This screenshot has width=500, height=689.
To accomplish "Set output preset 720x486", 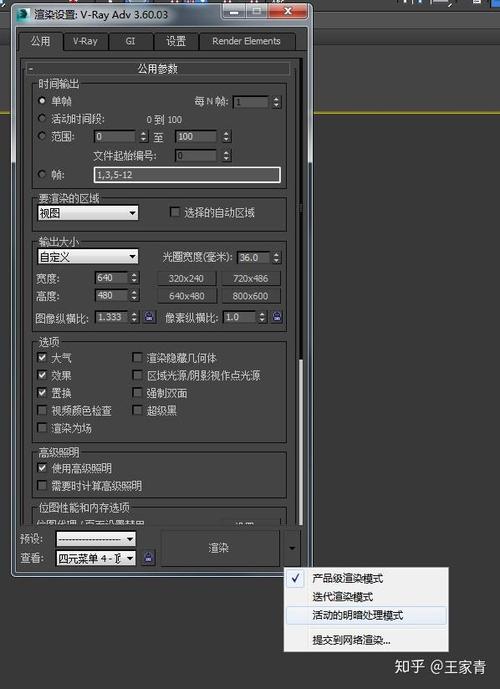I will [x=250, y=278].
